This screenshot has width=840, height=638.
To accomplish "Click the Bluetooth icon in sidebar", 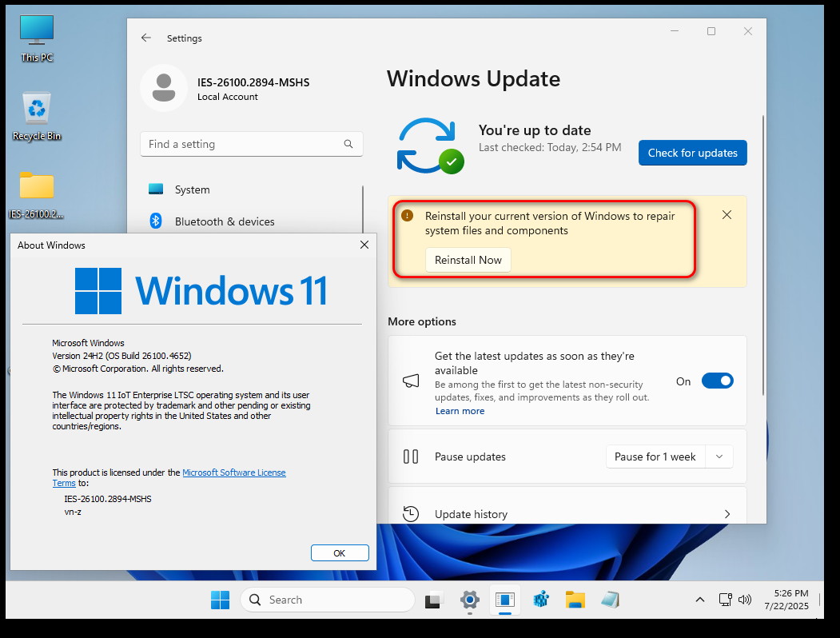I will tap(156, 221).
